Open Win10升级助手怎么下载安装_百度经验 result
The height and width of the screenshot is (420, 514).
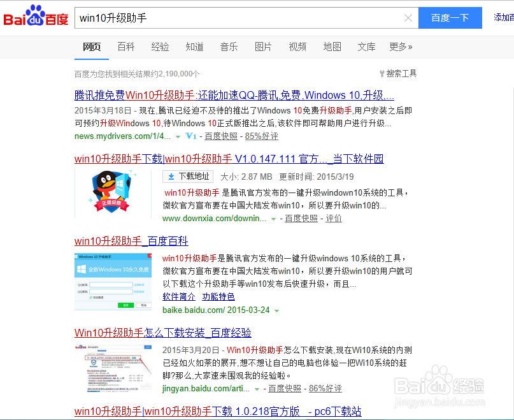(x=163, y=333)
